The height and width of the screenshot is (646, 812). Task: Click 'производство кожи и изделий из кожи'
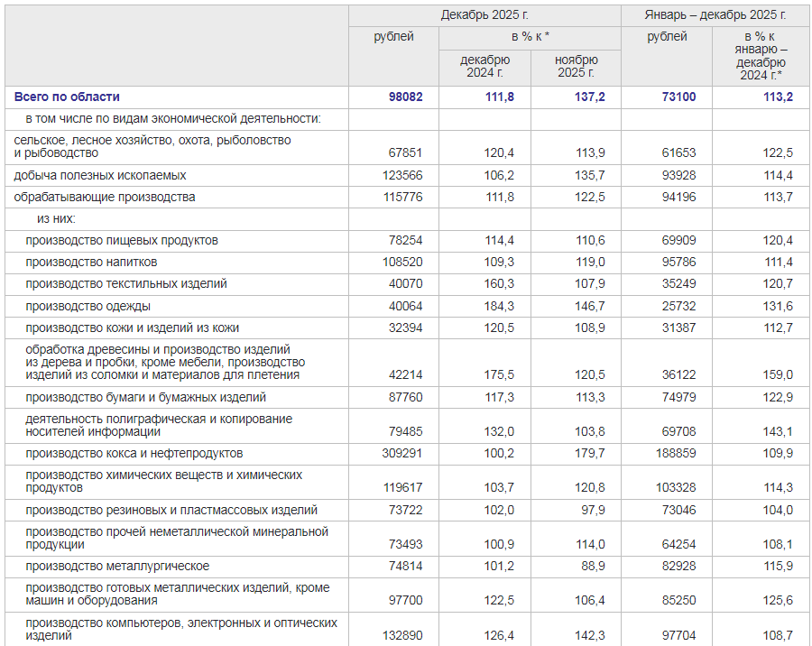pyautogui.click(x=133, y=328)
